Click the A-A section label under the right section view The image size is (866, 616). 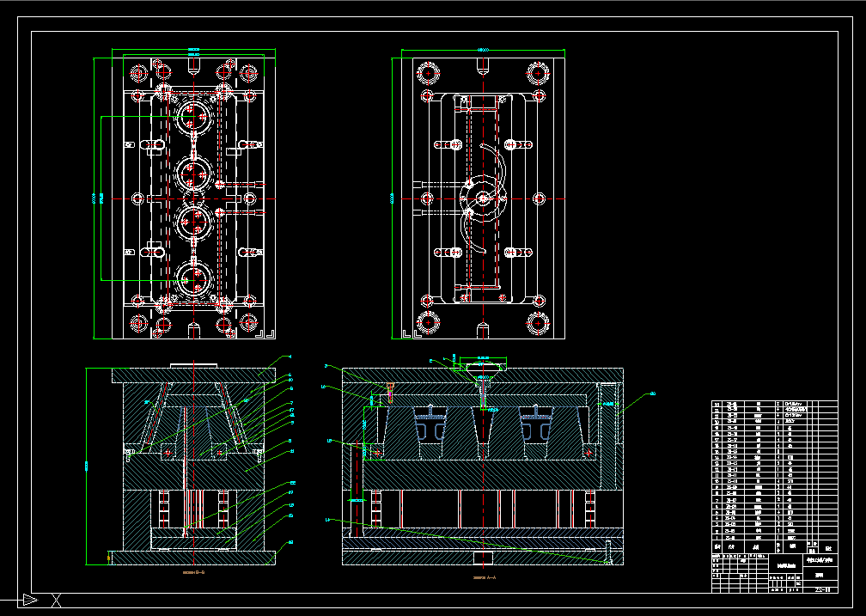pos(485,578)
